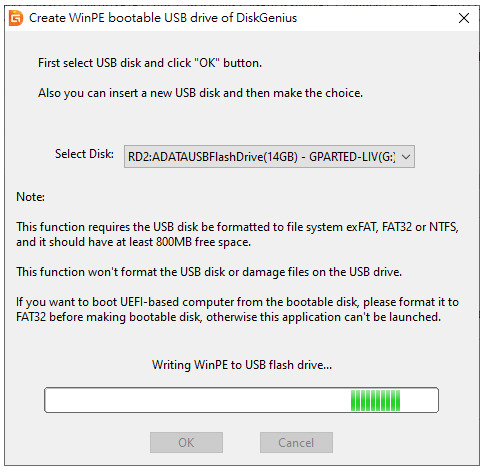
Task: Click the "Writing WinPE to USB flash drive..." status
Action: pyautogui.click(x=242, y=365)
